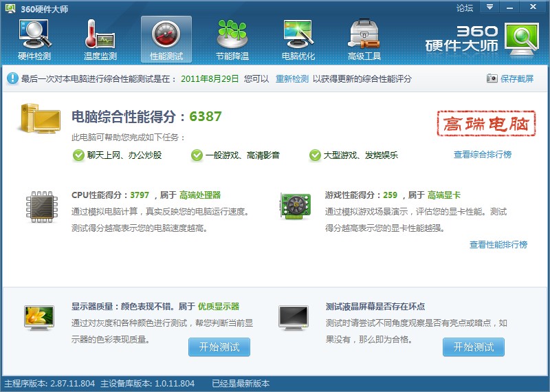The height and width of the screenshot is (392, 550).
Task: Click the overall score value 6387
Action: pos(206,116)
